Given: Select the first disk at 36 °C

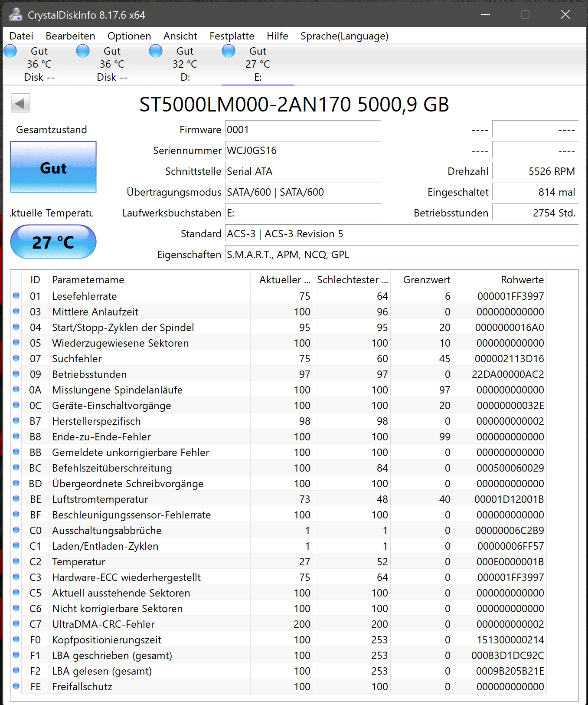Looking at the screenshot, I should coord(39,64).
